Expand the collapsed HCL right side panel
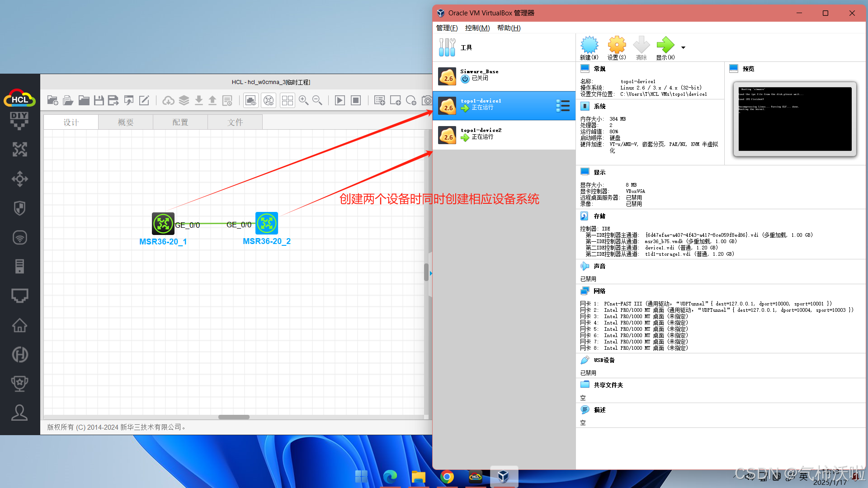Viewport: 868px width, 488px height. click(431, 273)
